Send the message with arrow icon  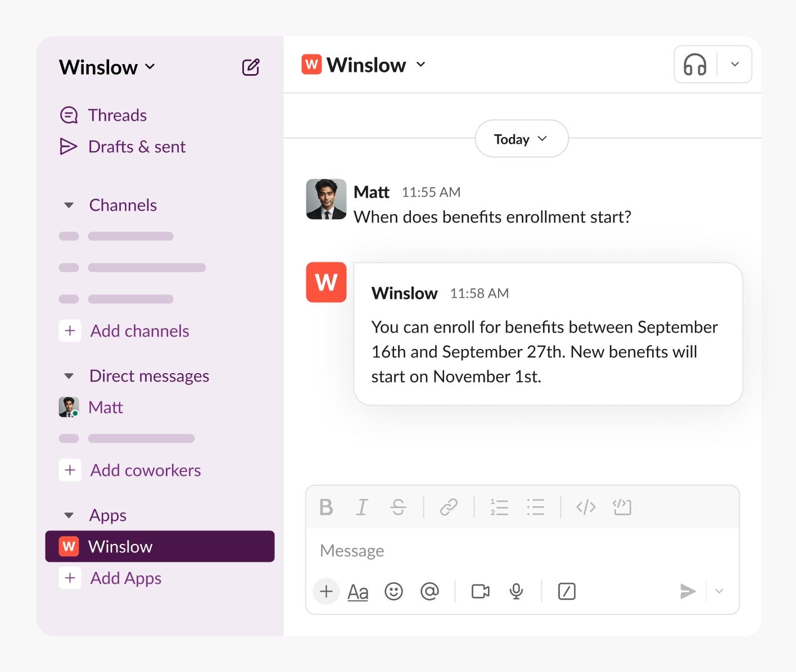coord(688,591)
